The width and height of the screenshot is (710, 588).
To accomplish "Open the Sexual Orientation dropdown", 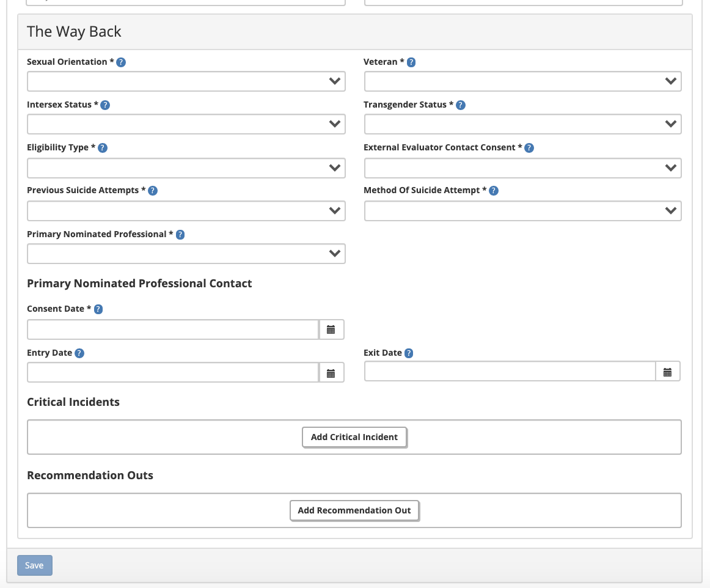I will point(186,81).
